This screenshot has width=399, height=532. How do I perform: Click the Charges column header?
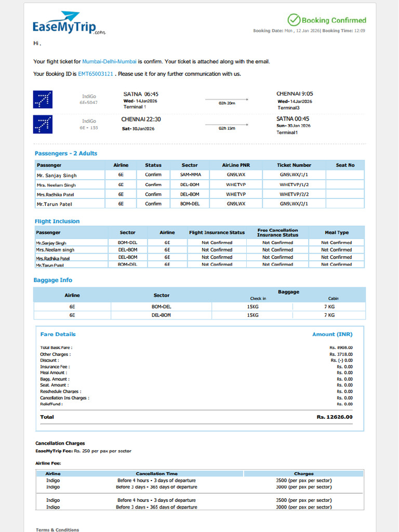[303, 474]
